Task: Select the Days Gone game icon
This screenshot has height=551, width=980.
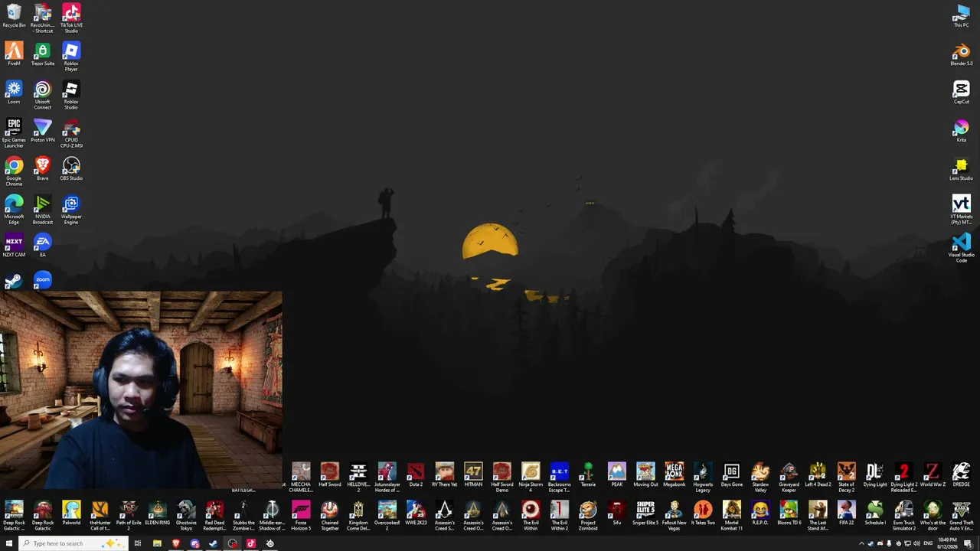Action: pyautogui.click(x=732, y=475)
